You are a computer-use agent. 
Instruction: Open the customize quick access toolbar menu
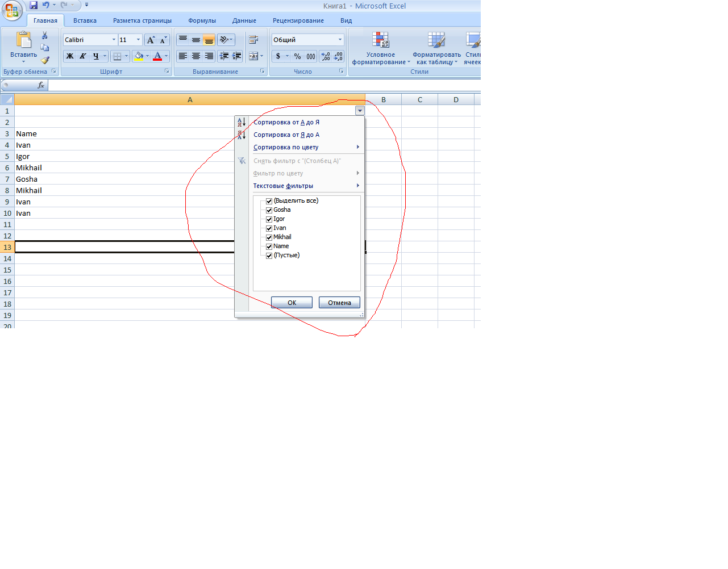(x=86, y=5)
